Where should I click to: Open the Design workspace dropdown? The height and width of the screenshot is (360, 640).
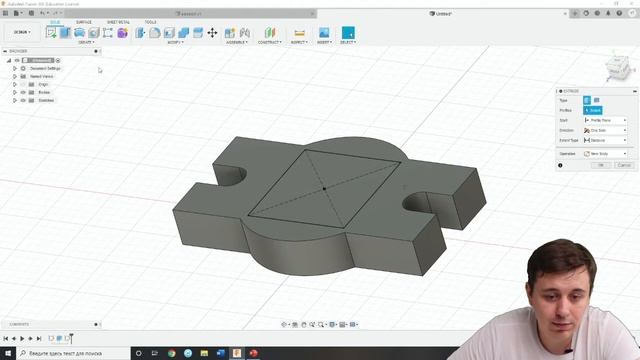pos(22,32)
